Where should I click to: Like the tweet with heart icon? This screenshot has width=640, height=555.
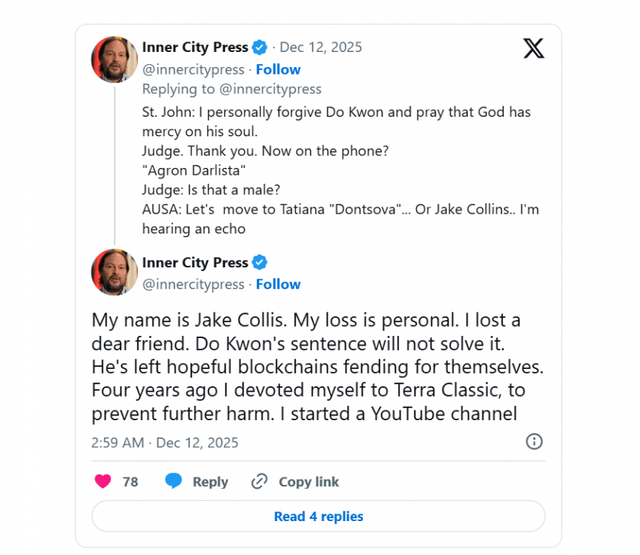click(x=102, y=481)
